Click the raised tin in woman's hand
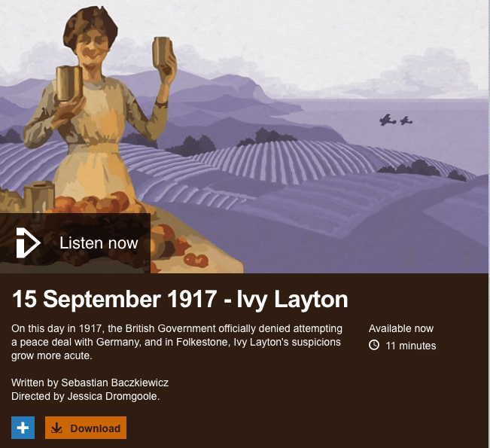This screenshot has width=490, height=448. point(162,53)
